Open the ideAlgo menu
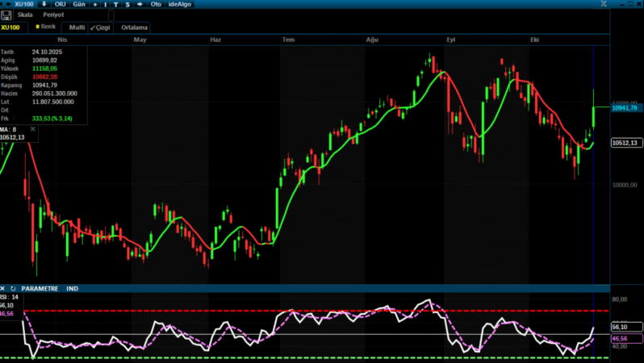This screenshot has width=644, height=363. 179,4
